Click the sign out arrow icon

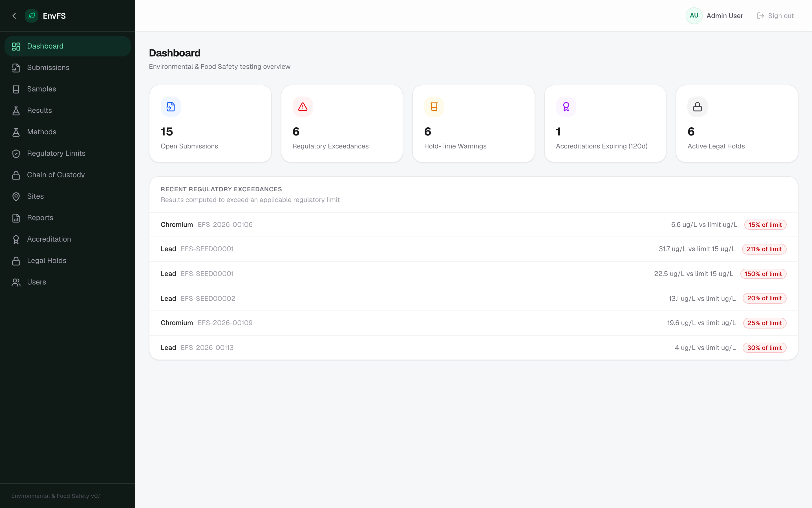760,16
